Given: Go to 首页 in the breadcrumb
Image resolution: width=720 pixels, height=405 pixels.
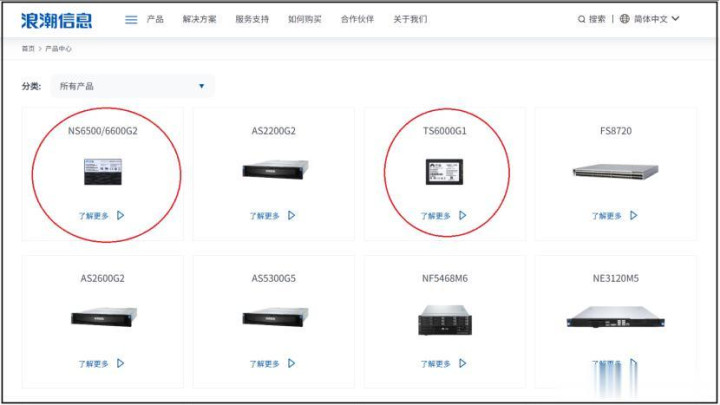Looking at the screenshot, I should pyautogui.click(x=28, y=49).
